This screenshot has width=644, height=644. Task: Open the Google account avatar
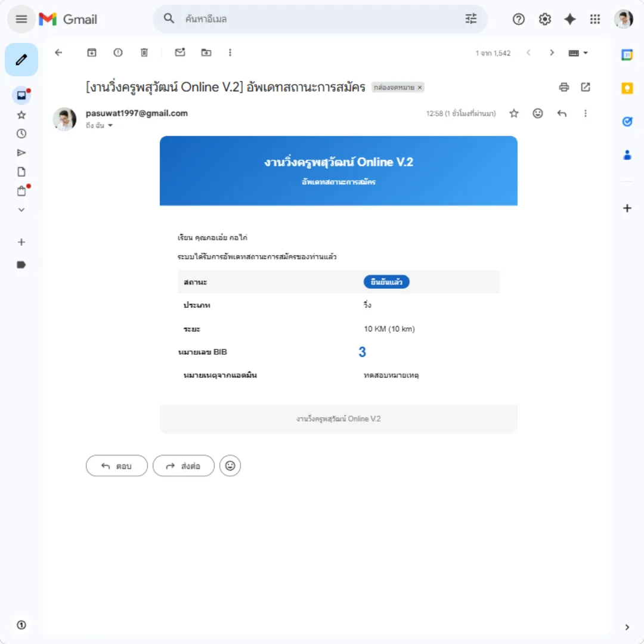pyautogui.click(x=624, y=19)
